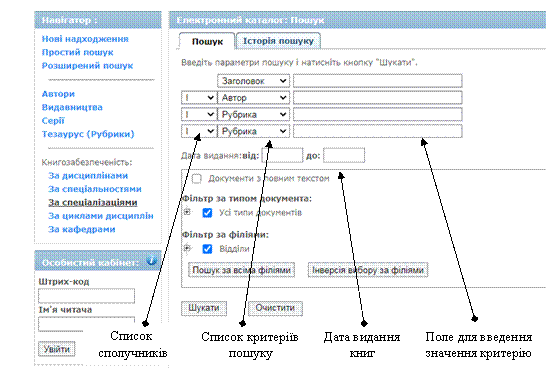Viewport: 557px width, 376px height.
Task: Open За кафедрами link
Action: [82, 230]
